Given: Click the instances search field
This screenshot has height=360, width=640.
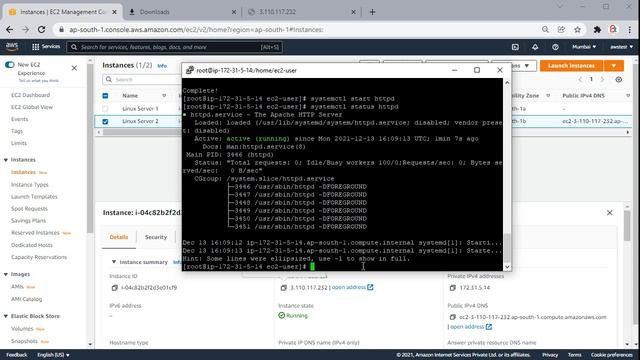Looking at the screenshot, I should 142,80.
